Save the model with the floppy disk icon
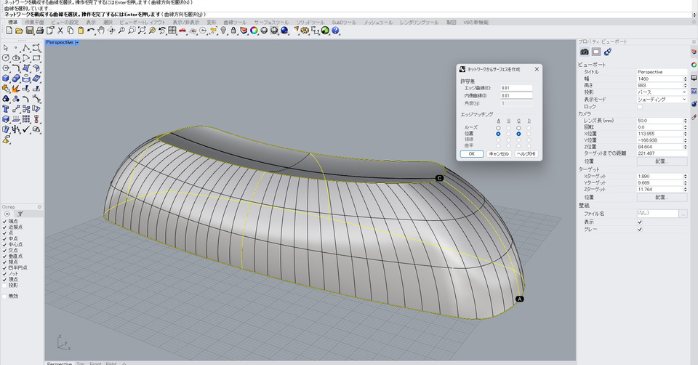The height and width of the screenshot is (365, 698). [x=29, y=31]
